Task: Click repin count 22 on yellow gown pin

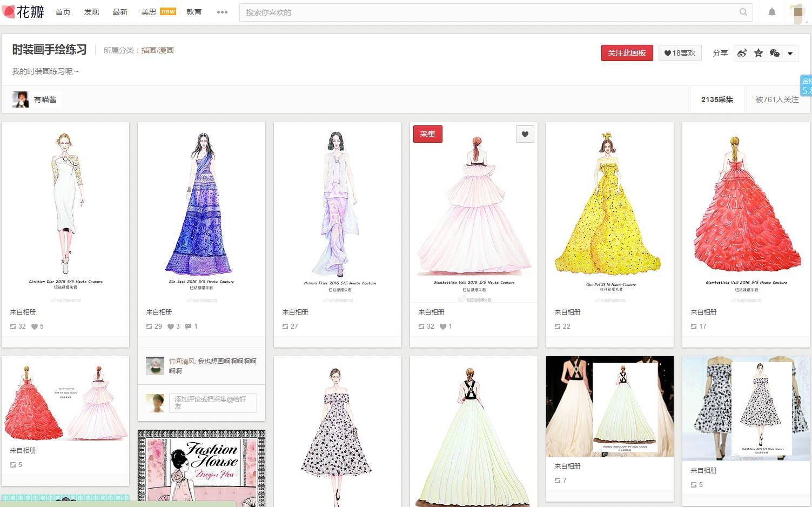Action: coord(562,326)
